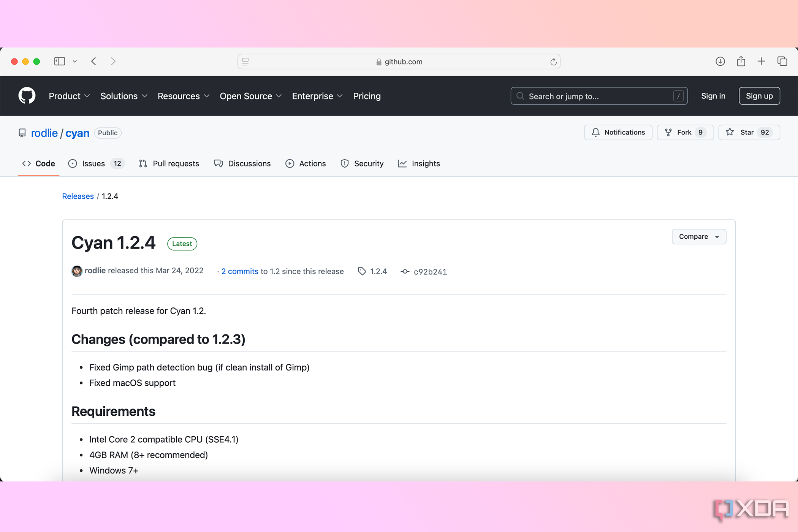This screenshot has height=532, width=798.
Task: Click the Releases breadcrumb link
Action: [78, 196]
